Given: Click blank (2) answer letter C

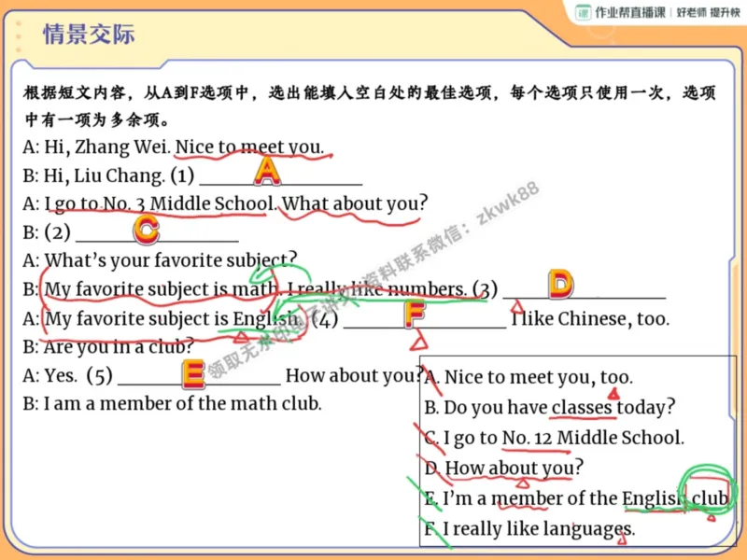Looking at the screenshot, I should [146, 230].
